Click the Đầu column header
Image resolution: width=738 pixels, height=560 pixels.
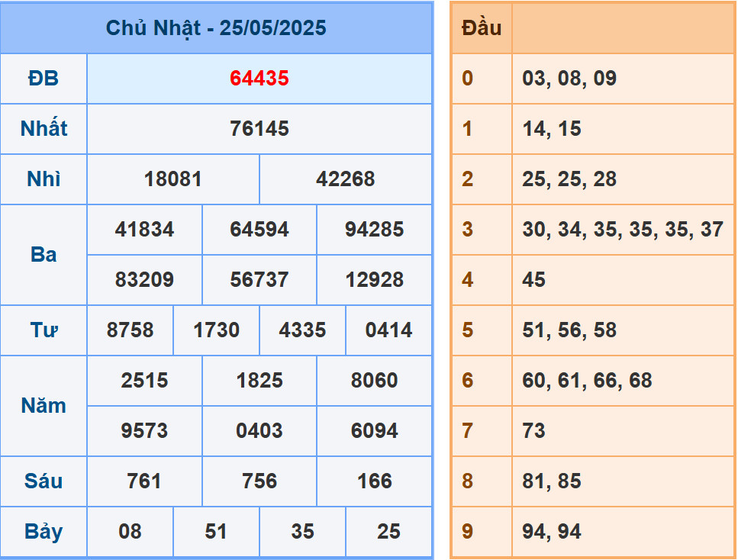482,28
